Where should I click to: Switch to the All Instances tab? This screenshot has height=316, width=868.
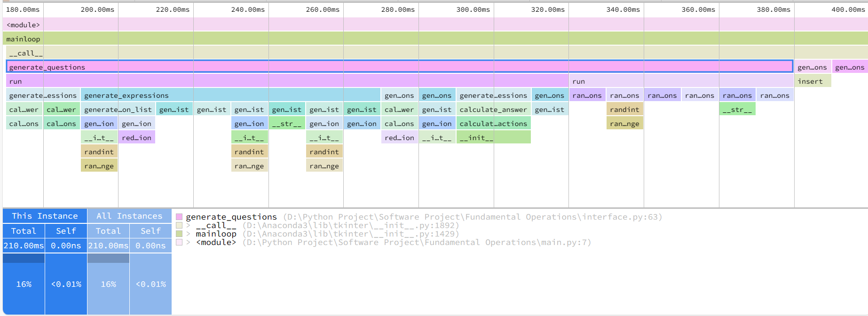pos(129,216)
